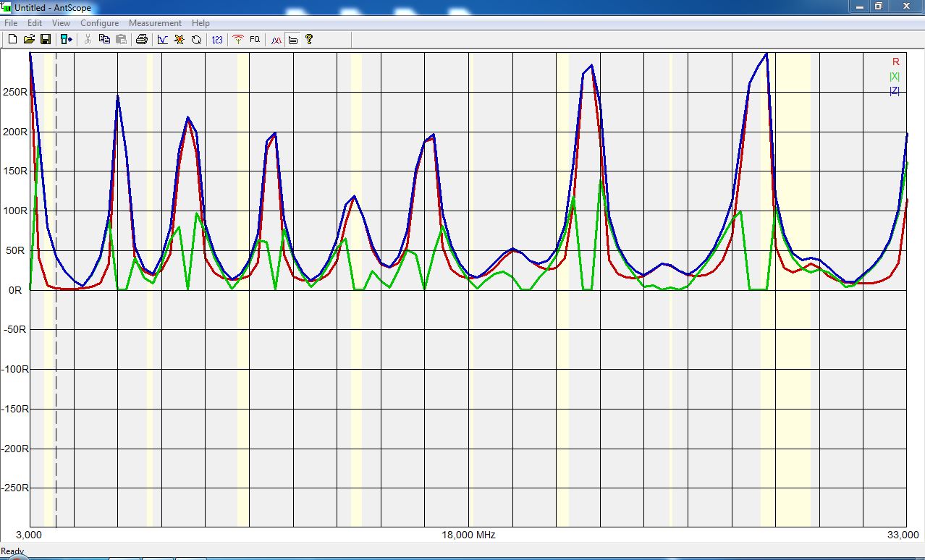Click the red and blue curves icon
The width and height of the screenshot is (925, 560).
[x=276, y=39]
